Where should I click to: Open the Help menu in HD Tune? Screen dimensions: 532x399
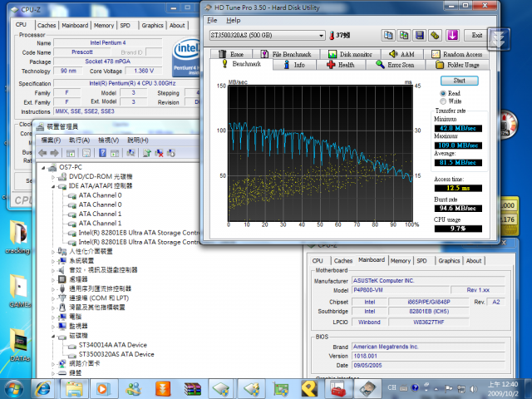(233, 20)
